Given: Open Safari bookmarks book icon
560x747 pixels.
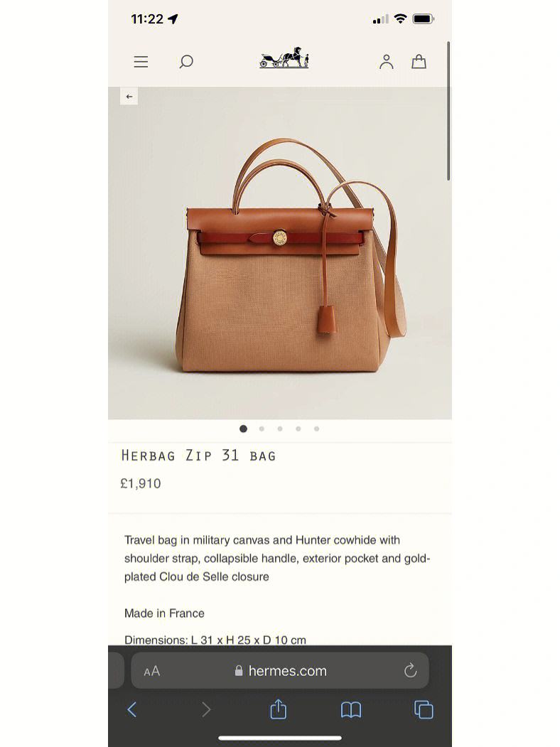Looking at the screenshot, I should tap(351, 710).
